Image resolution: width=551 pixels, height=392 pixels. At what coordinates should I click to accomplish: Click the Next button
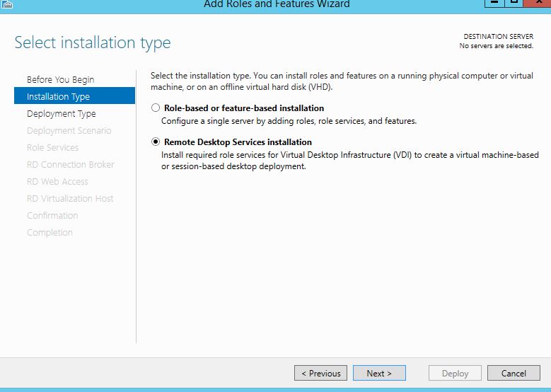tap(379, 373)
